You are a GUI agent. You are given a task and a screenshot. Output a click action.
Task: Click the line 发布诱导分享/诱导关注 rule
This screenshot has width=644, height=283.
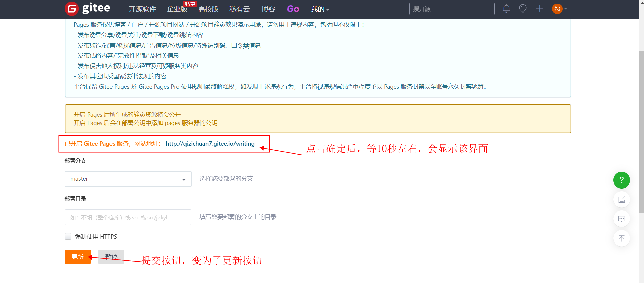(139, 35)
